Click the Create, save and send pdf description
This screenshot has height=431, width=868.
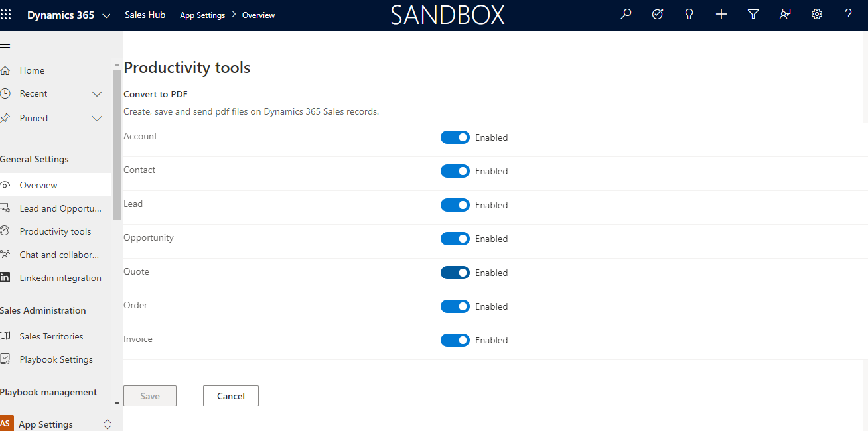(x=252, y=111)
